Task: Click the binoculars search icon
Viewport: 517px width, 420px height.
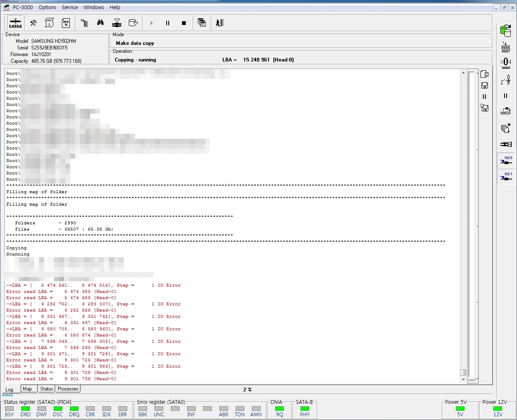Action: click(100, 23)
